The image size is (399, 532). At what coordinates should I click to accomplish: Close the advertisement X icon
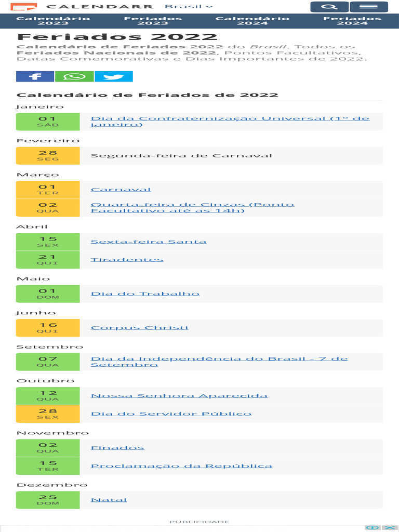[389, 528]
